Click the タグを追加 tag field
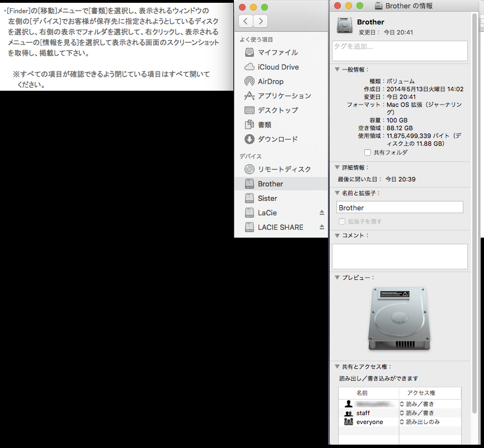 click(399, 51)
